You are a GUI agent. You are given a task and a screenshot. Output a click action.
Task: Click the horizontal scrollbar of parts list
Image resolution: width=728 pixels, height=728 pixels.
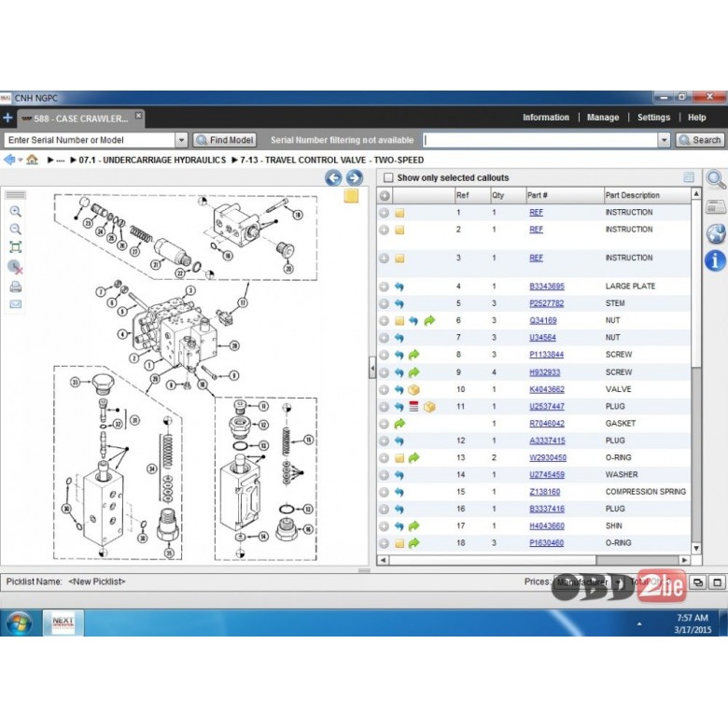492,560
